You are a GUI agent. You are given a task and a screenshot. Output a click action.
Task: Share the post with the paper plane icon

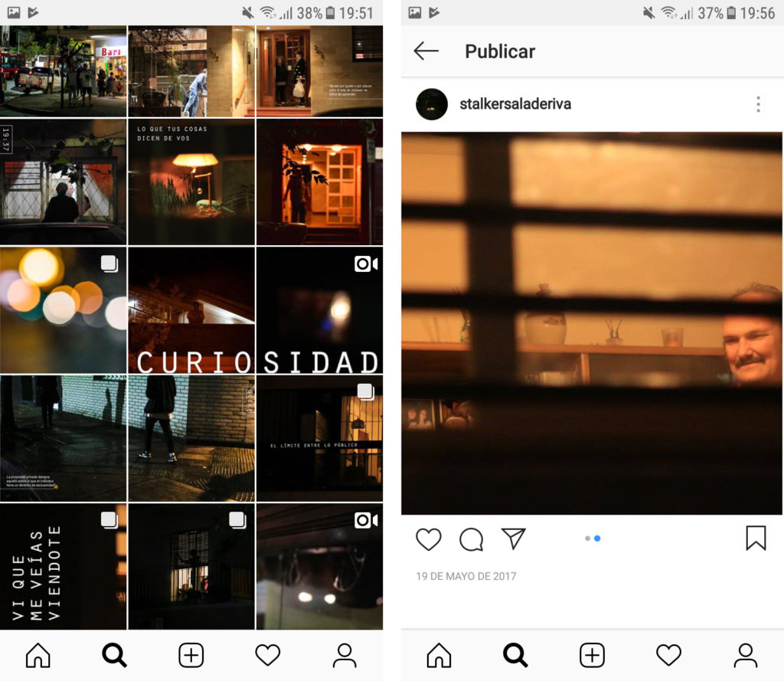514,539
